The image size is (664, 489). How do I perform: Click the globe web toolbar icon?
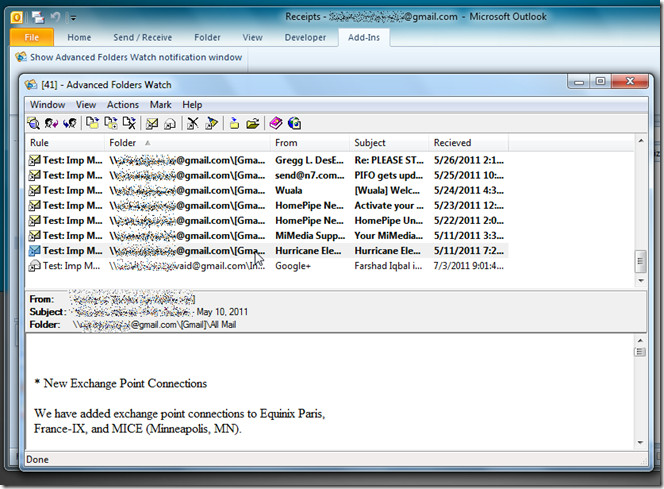pos(294,123)
